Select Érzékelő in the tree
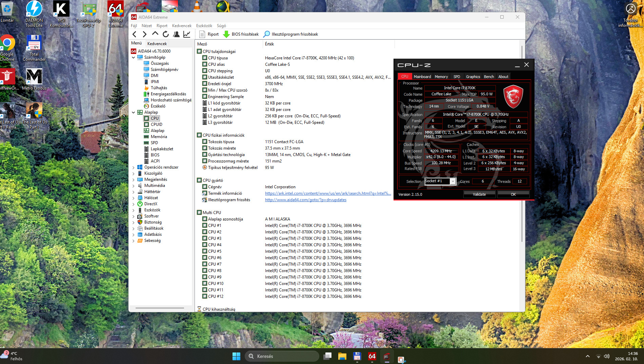The height and width of the screenshot is (364, 644). pyautogui.click(x=158, y=106)
